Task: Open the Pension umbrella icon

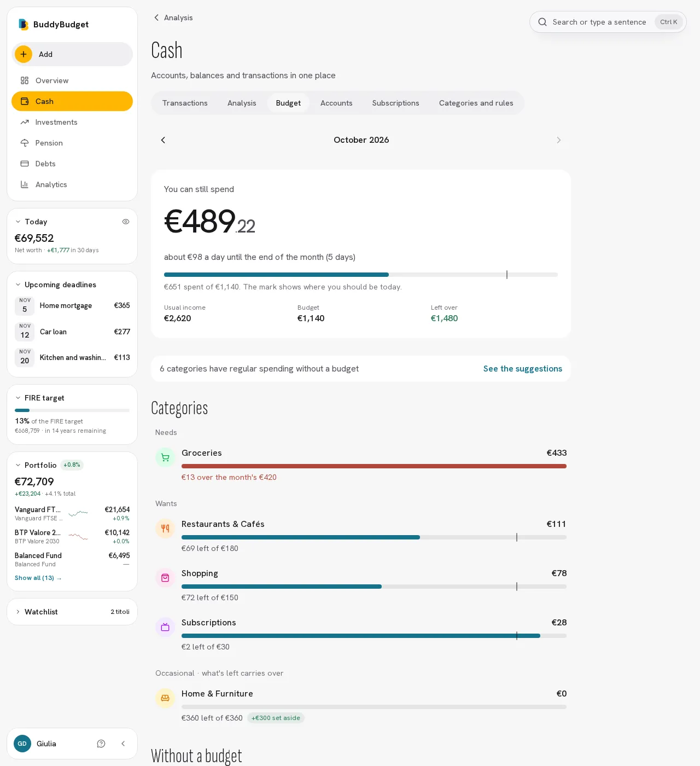Action: pos(25,143)
